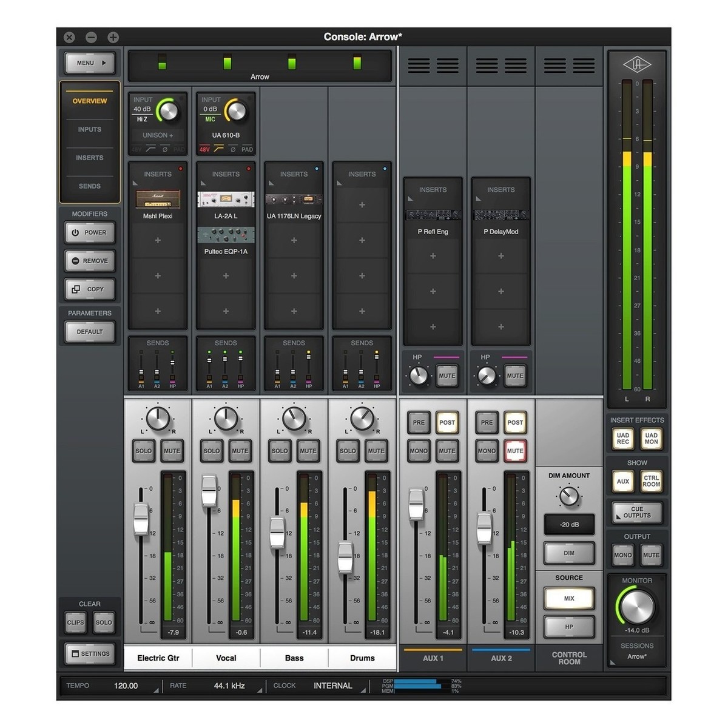Click the Bass channel volume fader
This screenshot has width=728, height=728.
point(277,533)
